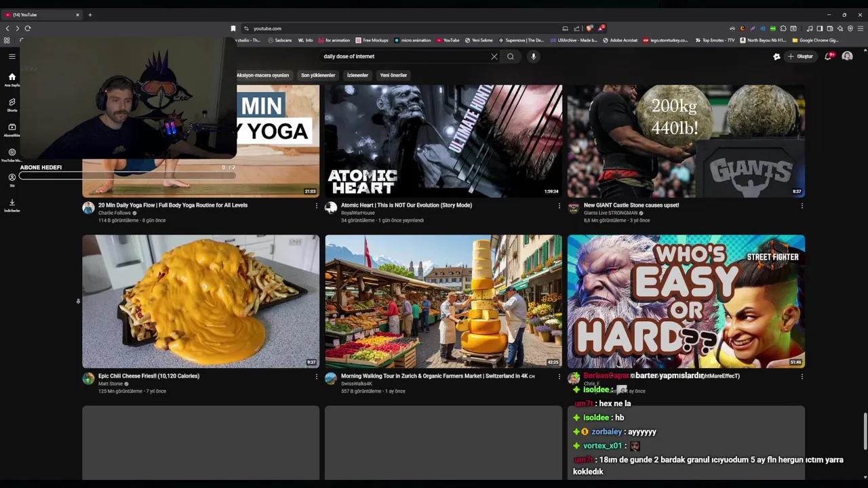The width and height of the screenshot is (868, 488).
Task: Open YouTube Music sidebar icon
Action: coord(12,155)
